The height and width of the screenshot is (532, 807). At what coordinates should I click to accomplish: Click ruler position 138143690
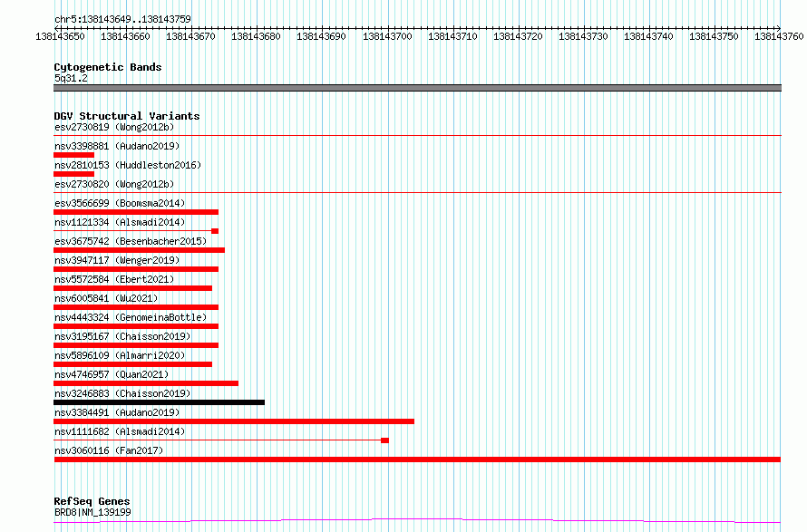point(322,36)
